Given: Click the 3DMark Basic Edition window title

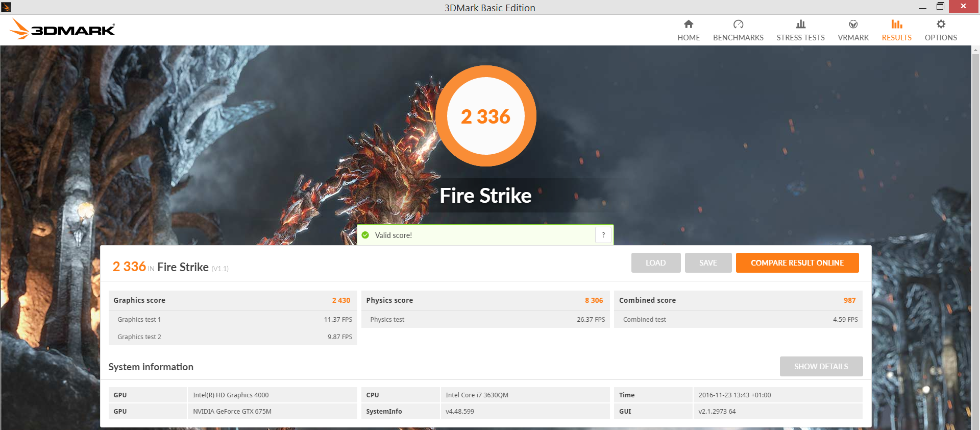Looking at the screenshot, I should [490, 8].
